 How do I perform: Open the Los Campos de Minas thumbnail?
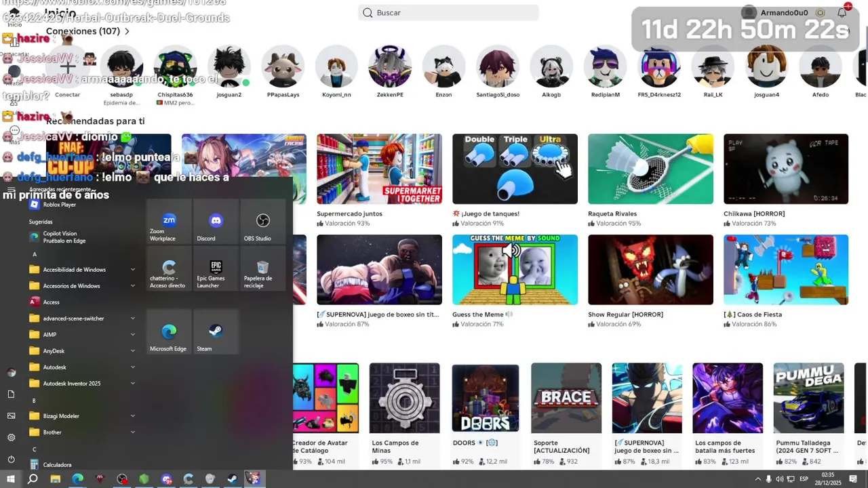point(404,398)
